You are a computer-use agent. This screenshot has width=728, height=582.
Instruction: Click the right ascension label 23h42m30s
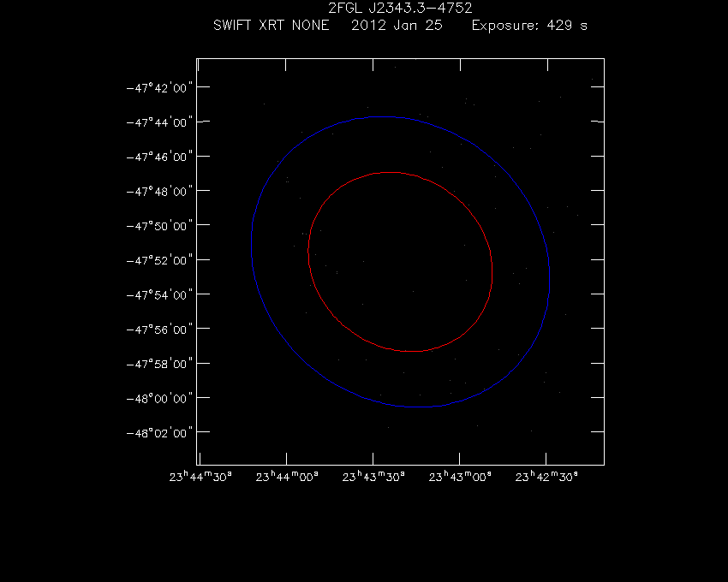pyautogui.click(x=546, y=477)
